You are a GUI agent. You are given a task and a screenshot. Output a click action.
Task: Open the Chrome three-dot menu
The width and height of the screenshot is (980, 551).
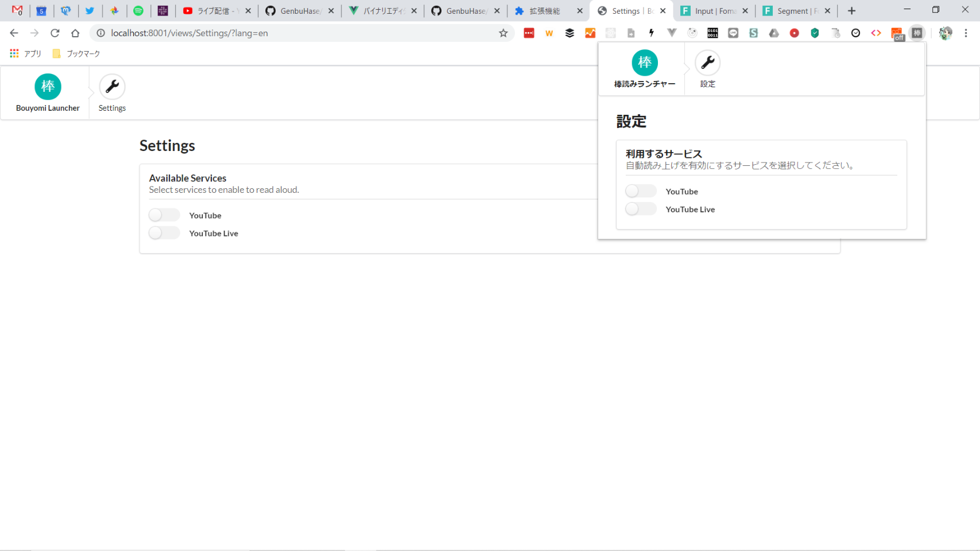[966, 33]
